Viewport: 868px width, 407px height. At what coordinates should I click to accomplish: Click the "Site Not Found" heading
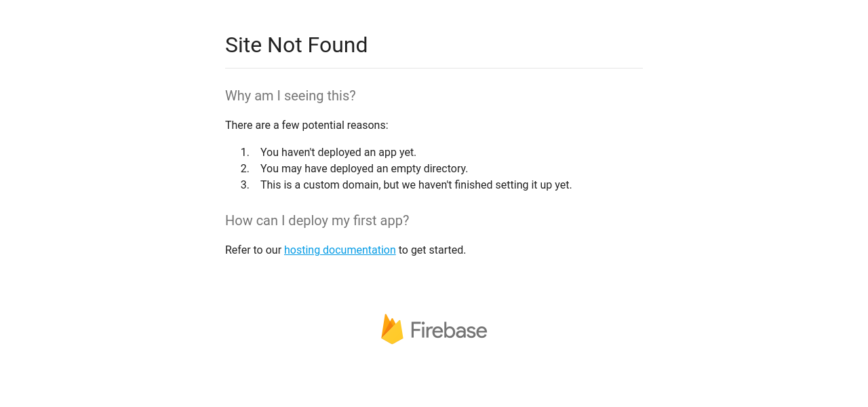(x=296, y=45)
